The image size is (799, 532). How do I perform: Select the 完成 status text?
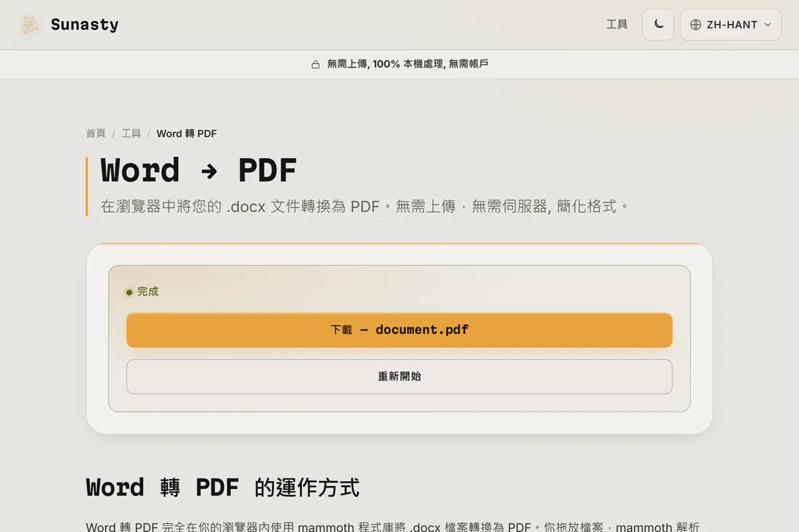click(147, 292)
